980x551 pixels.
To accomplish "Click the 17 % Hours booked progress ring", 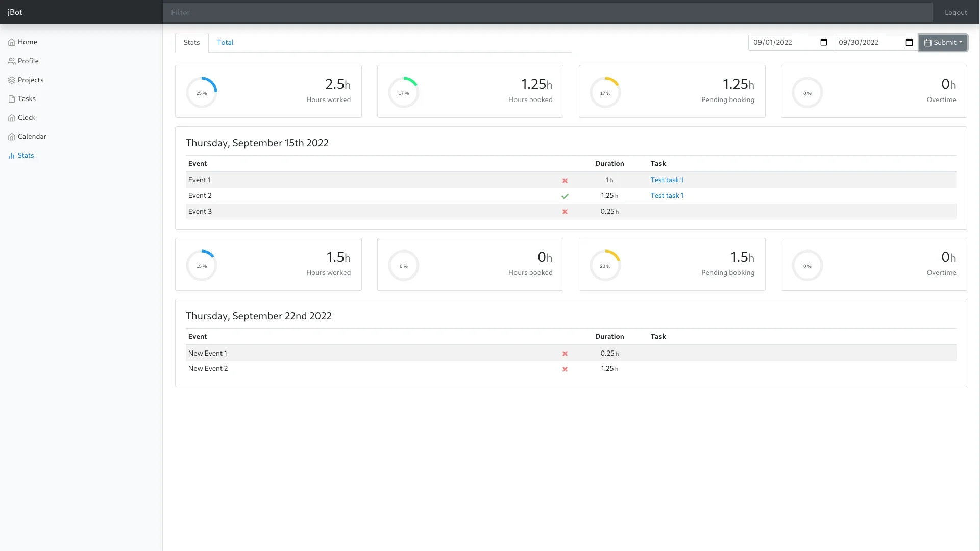I will (x=404, y=92).
